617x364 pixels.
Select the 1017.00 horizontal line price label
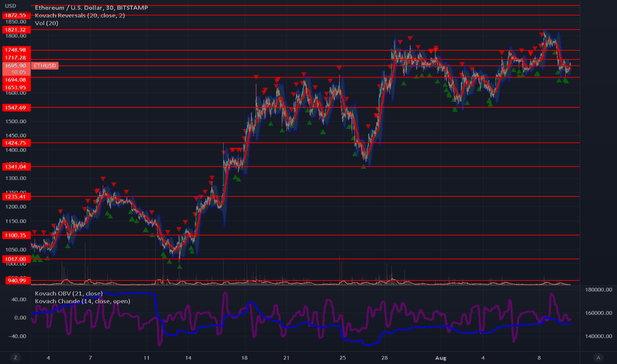[16, 259]
